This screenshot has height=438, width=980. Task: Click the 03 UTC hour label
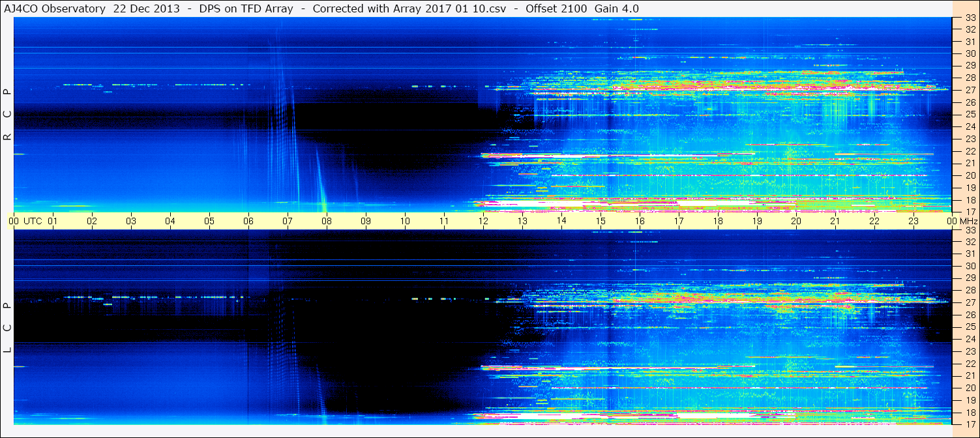click(131, 221)
